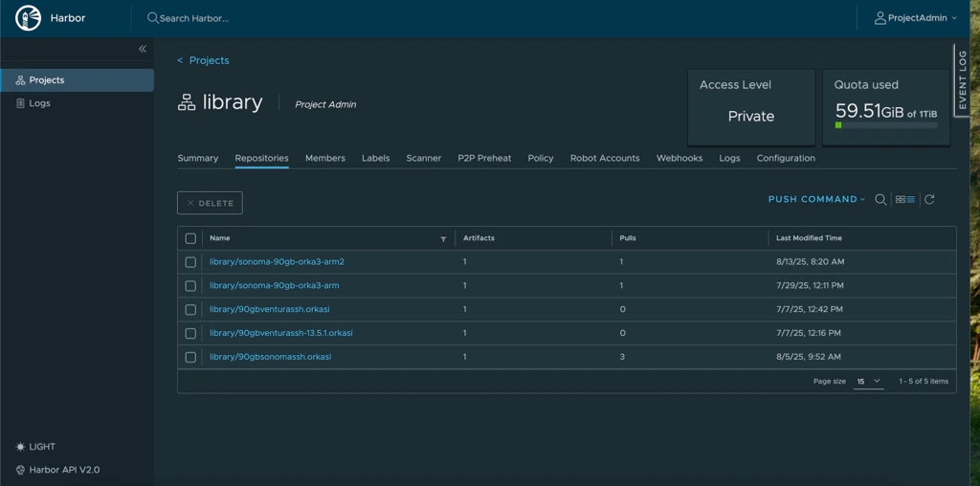Click the Harbor API V2.0 icon

point(21,470)
